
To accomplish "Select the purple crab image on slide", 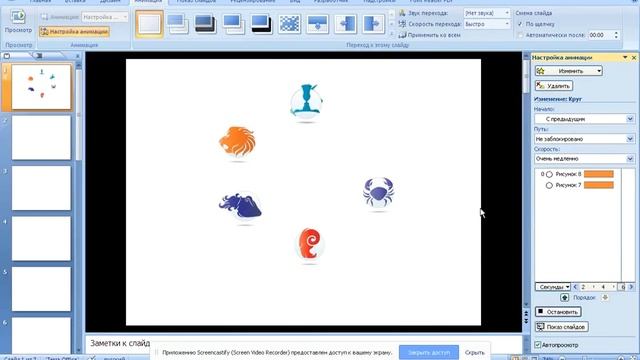I will point(378,192).
